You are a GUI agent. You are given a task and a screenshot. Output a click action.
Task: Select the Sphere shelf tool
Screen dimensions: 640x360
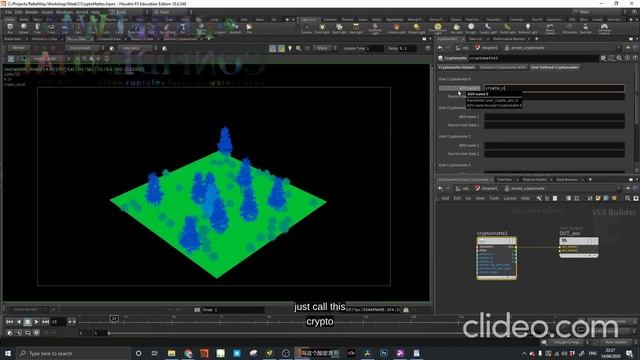[x=24, y=28]
